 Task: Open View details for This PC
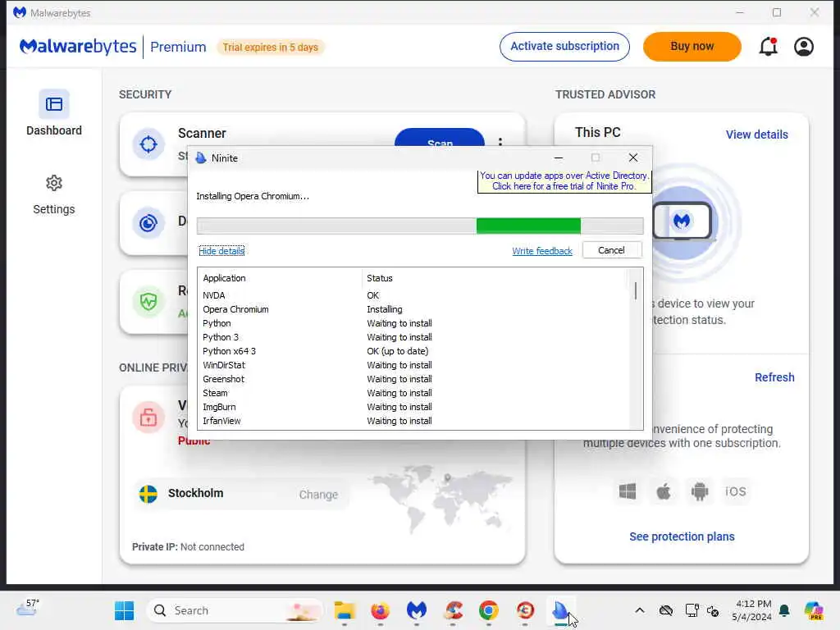(x=757, y=135)
